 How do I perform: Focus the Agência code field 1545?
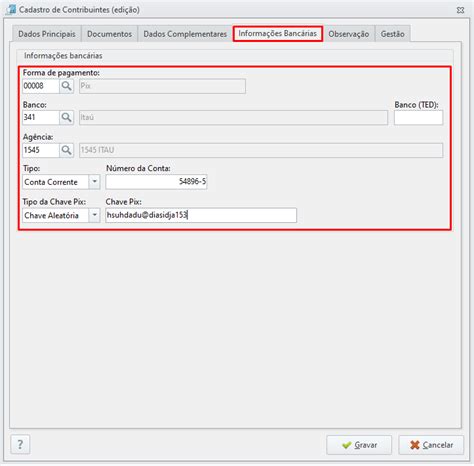[41, 150]
